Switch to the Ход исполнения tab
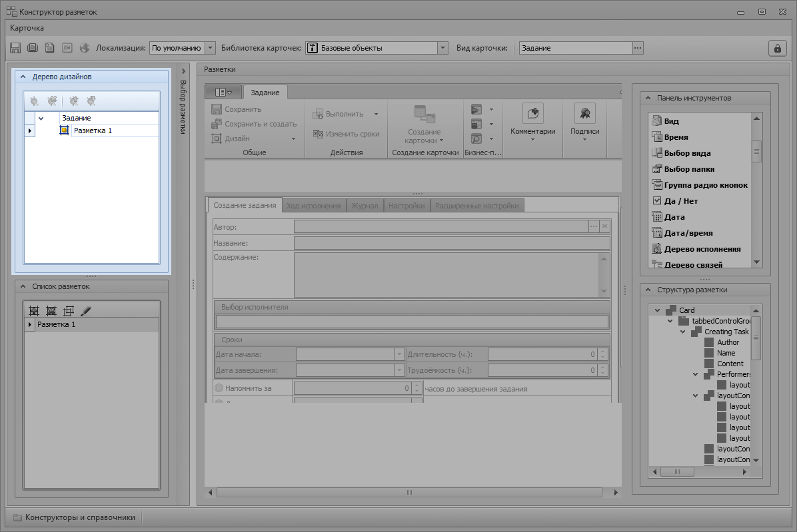Screen dimensions: 797x532 [314, 206]
